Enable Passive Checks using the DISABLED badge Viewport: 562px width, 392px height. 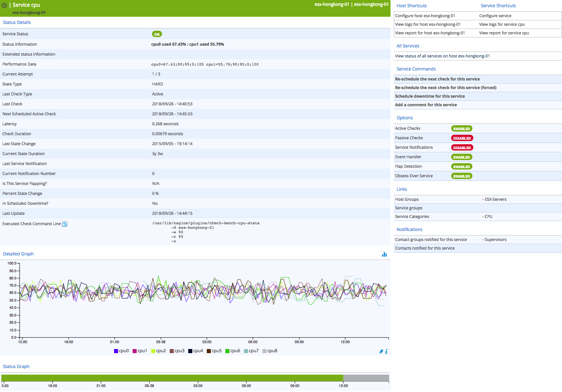click(x=461, y=138)
